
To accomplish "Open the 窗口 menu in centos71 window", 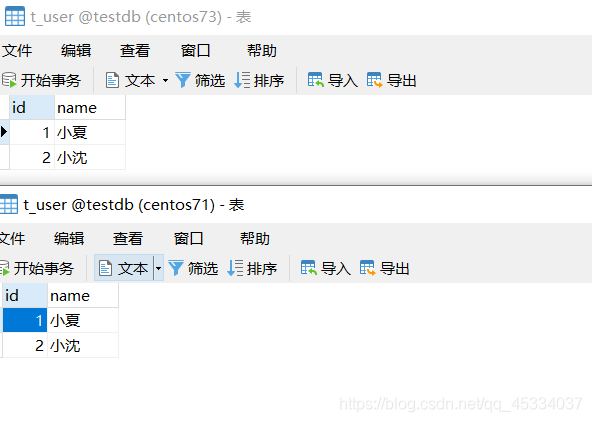I will [x=188, y=239].
